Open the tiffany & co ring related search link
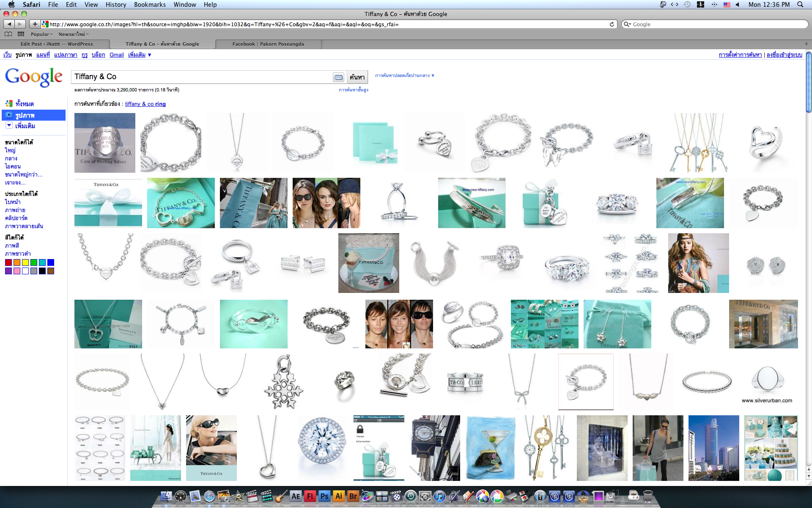 (x=145, y=104)
